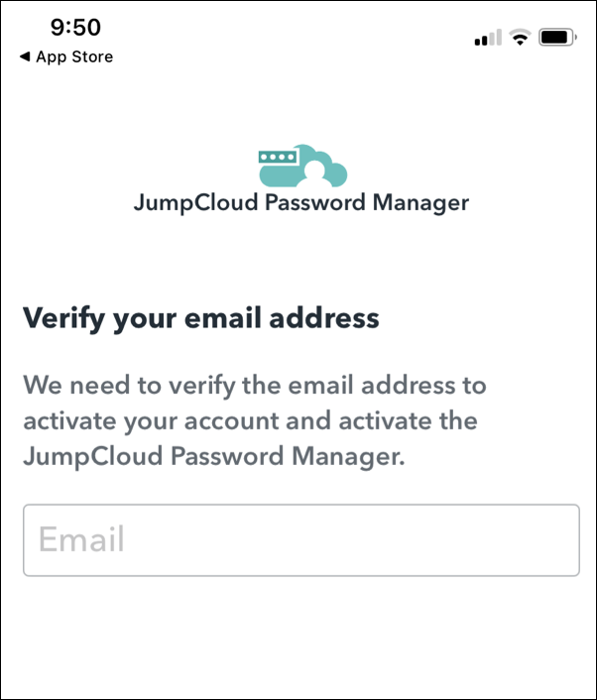Click the word Manager under the logo
597x700 pixels.
pos(419,203)
